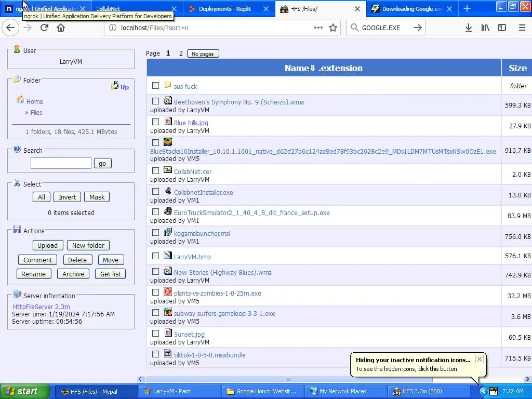
Task: Switch to Deployments - Replit tab
Action: click(228, 9)
